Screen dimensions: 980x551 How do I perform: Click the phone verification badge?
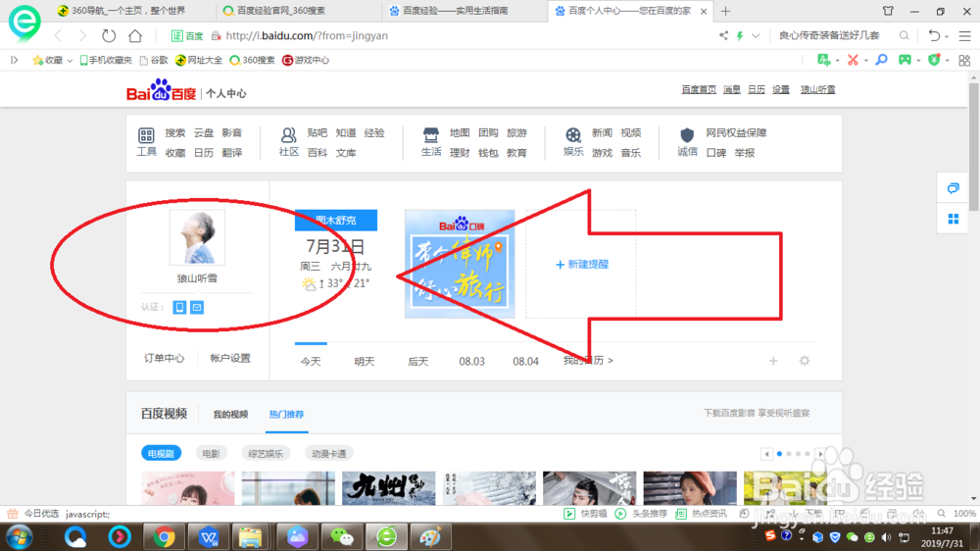[179, 307]
